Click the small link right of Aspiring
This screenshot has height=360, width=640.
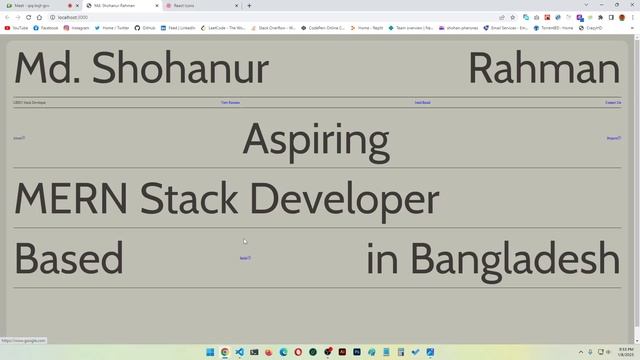pyautogui.click(x=613, y=138)
